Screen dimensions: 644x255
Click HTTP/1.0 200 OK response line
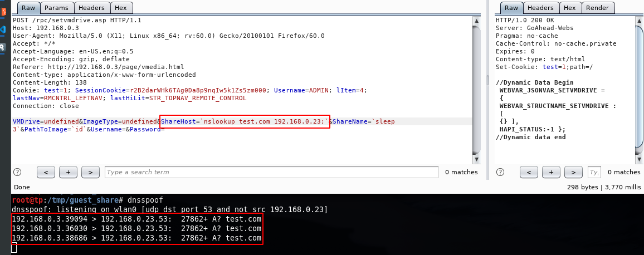(x=525, y=20)
